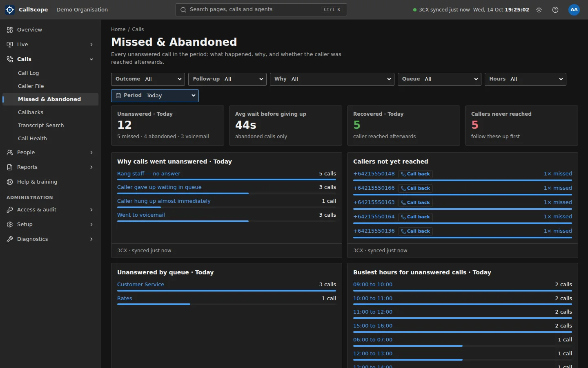Click the Diagnostics wrench icon in sidebar
588x368 pixels.
(10, 239)
